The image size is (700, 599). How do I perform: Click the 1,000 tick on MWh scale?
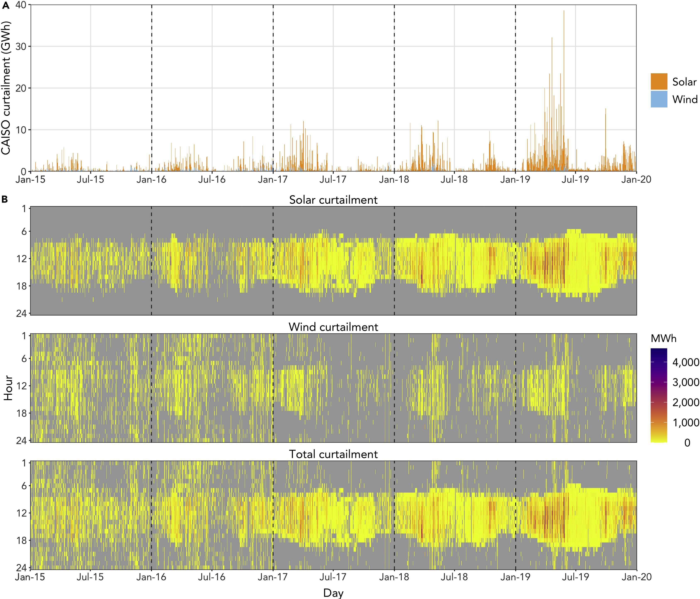point(685,422)
